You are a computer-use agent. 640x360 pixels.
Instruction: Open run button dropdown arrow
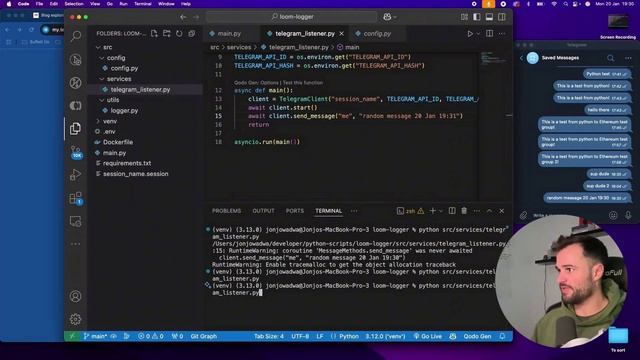click(478, 34)
